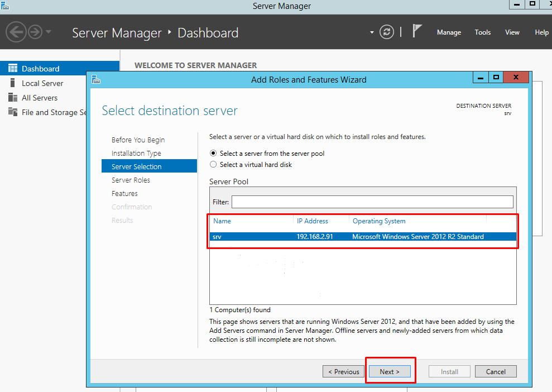Select Local Server in the navigation pane

point(42,83)
